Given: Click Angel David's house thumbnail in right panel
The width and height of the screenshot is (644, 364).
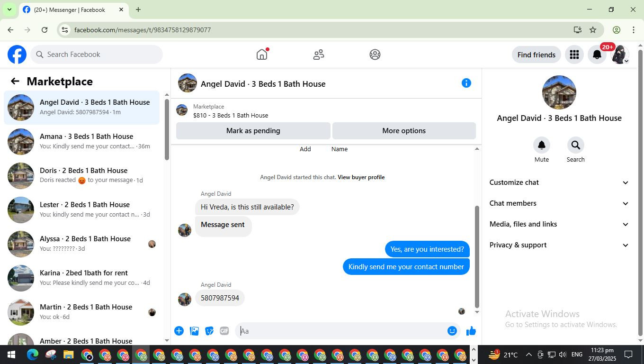Looking at the screenshot, I should [x=559, y=92].
